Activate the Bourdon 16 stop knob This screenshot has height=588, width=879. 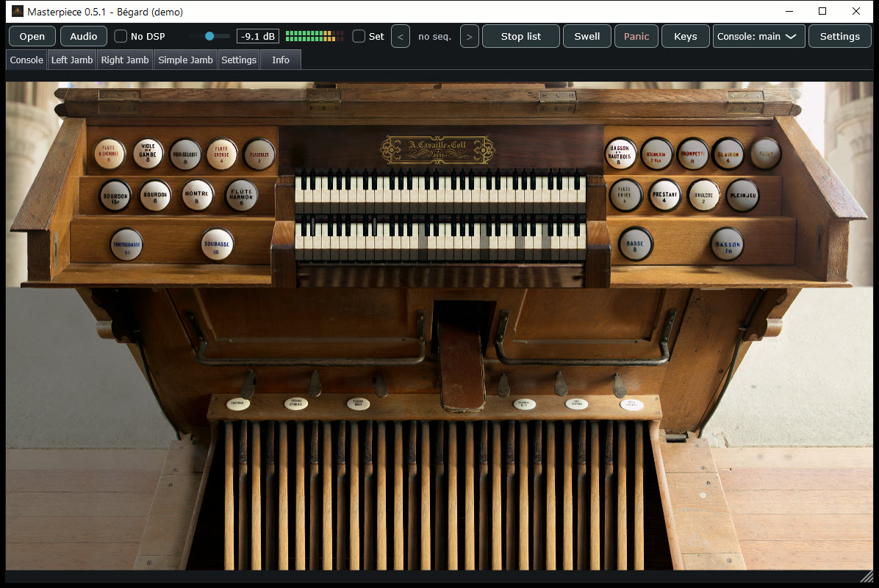coord(115,196)
